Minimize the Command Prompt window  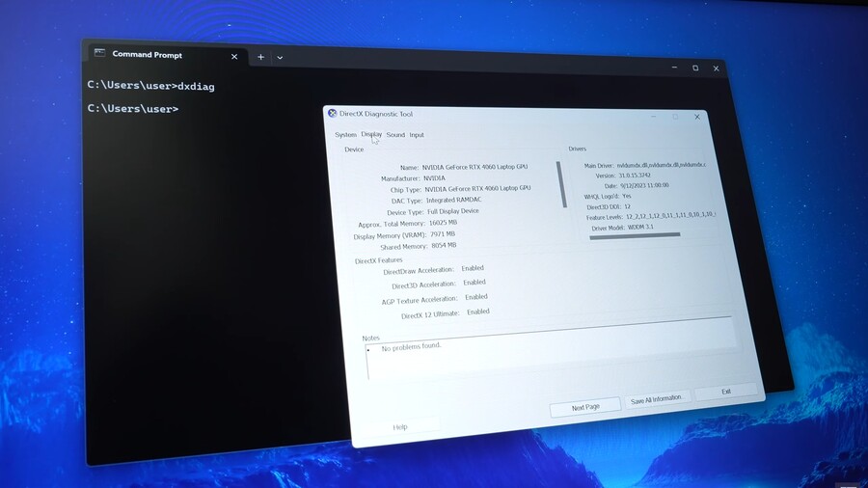(674, 68)
